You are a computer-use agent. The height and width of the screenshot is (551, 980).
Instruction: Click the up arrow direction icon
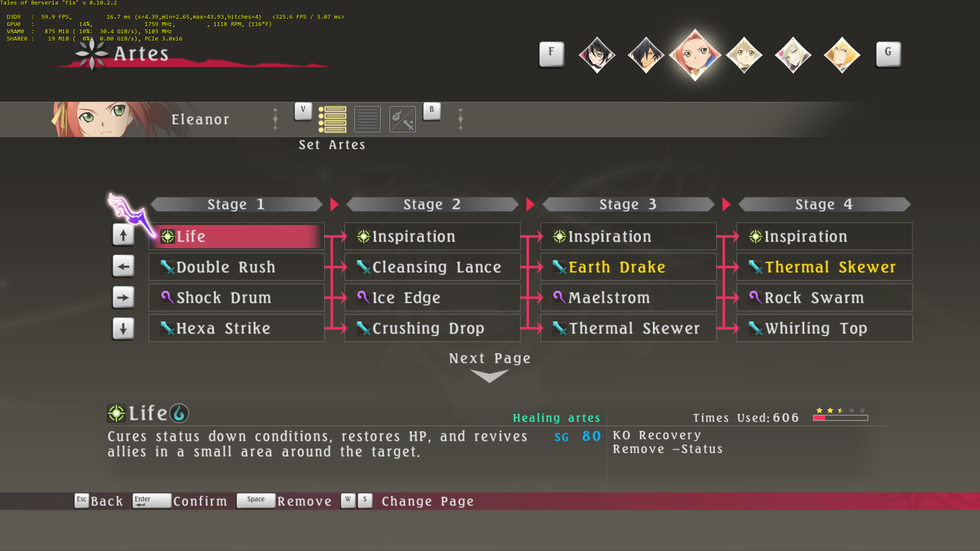[x=123, y=235]
